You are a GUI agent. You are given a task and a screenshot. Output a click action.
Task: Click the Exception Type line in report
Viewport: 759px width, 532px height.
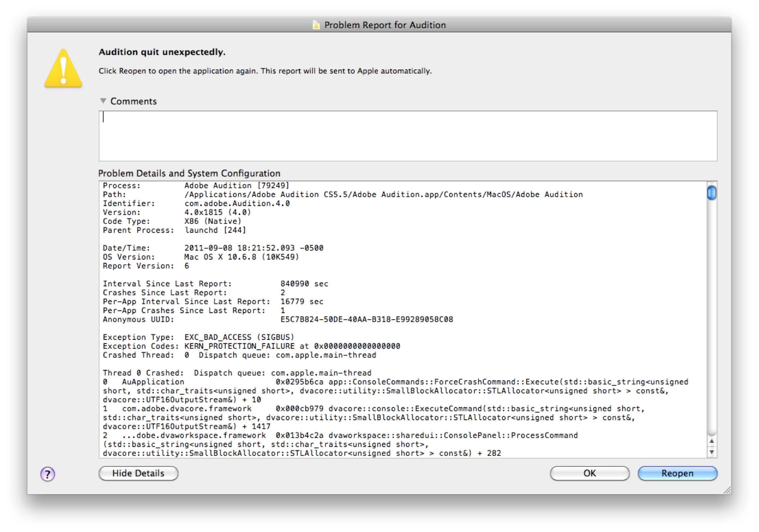pyautogui.click(x=198, y=337)
